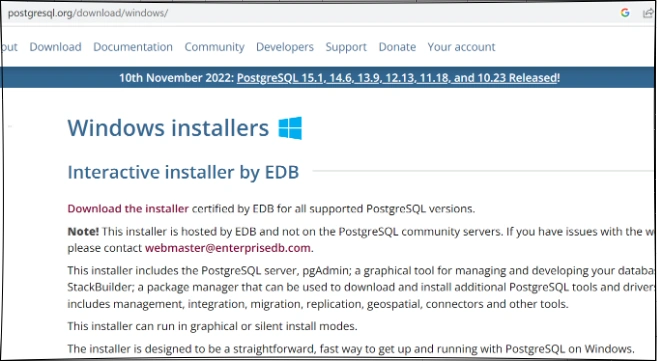657x361 pixels.
Task: Open the Community menu item
Action: pos(215,47)
